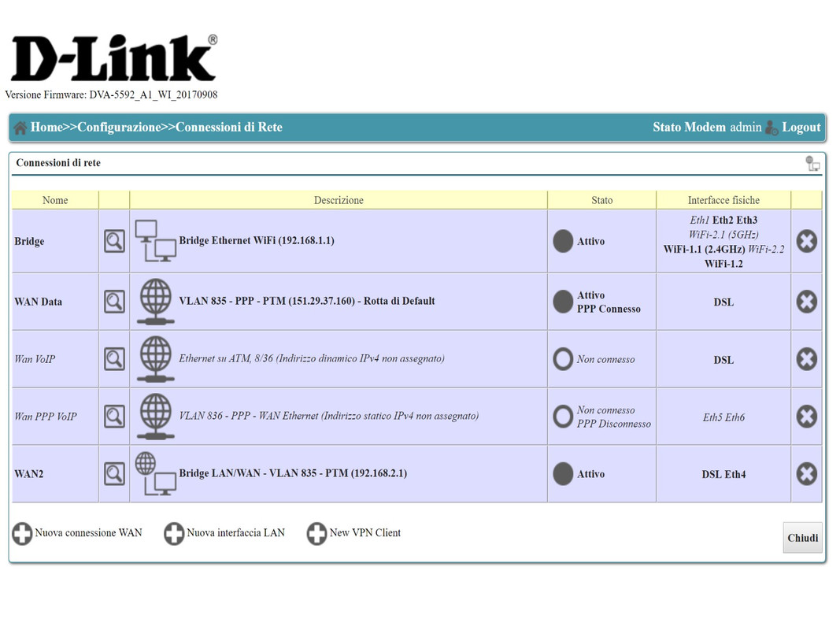The width and height of the screenshot is (840, 630).
Task: Click the Nome column header
Action: click(55, 200)
